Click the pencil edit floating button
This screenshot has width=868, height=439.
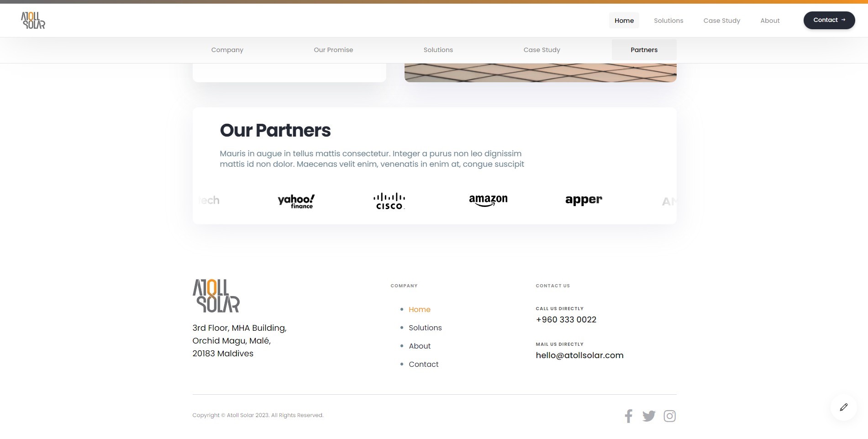coord(843,407)
